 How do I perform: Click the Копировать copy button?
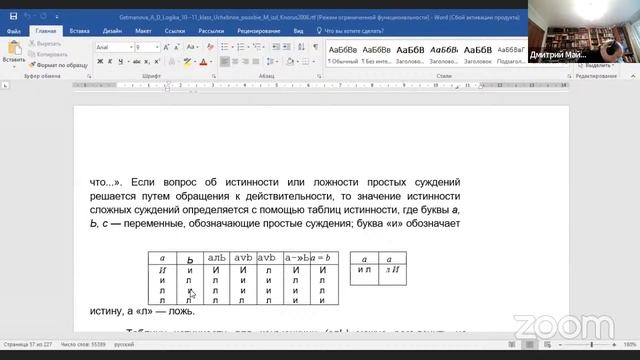tap(48, 54)
